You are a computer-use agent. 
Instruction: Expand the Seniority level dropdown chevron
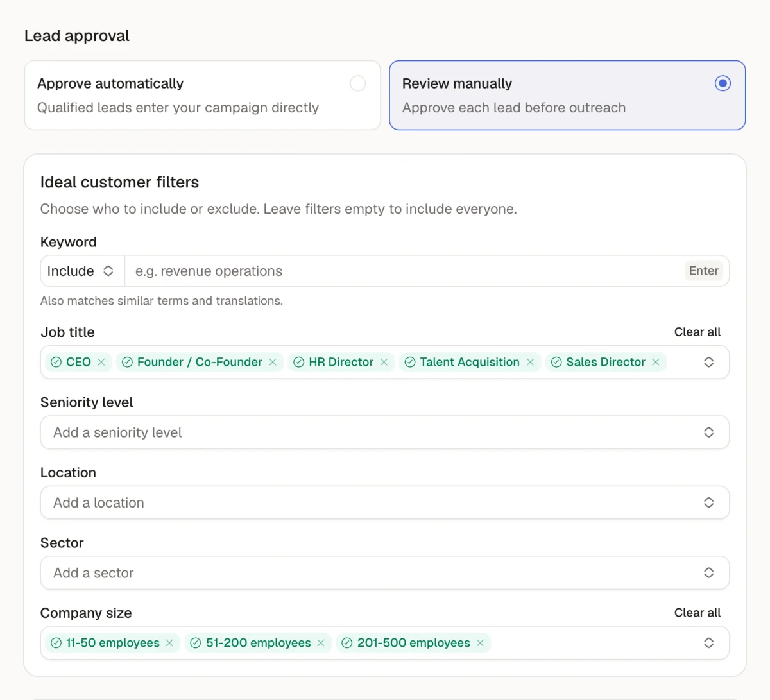coord(709,432)
